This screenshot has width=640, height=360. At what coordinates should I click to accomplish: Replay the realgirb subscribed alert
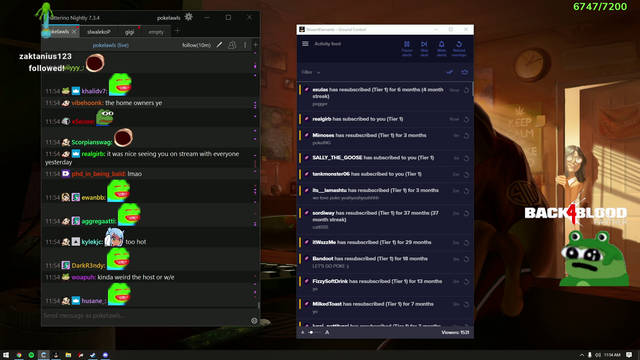point(466,120)
